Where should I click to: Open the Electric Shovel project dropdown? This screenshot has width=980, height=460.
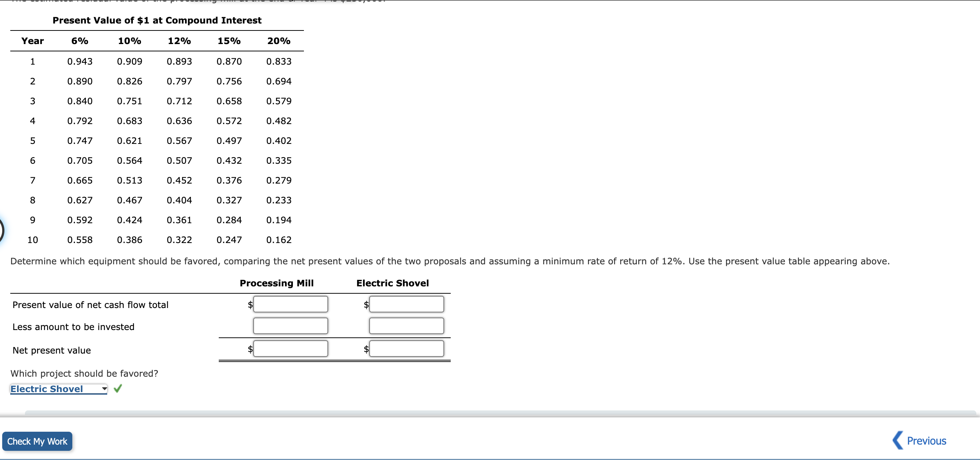click(59, 389)
